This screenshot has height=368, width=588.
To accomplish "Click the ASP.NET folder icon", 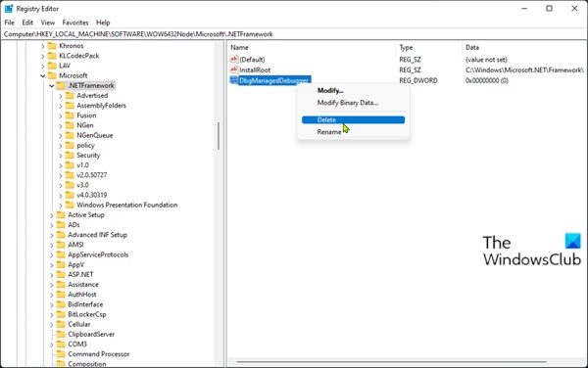I will pyautogui.click(x=61, y=274).
